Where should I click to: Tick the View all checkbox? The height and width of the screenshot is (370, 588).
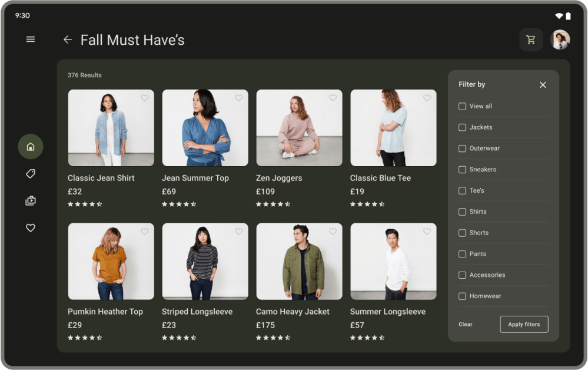click(463, 106)
